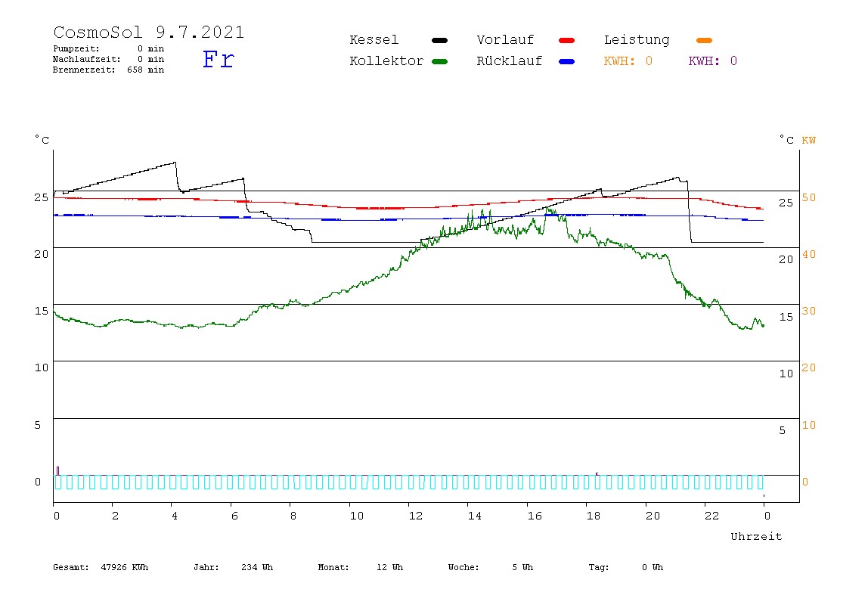Select the "5 Wh" weekly value

pos(522,567)
